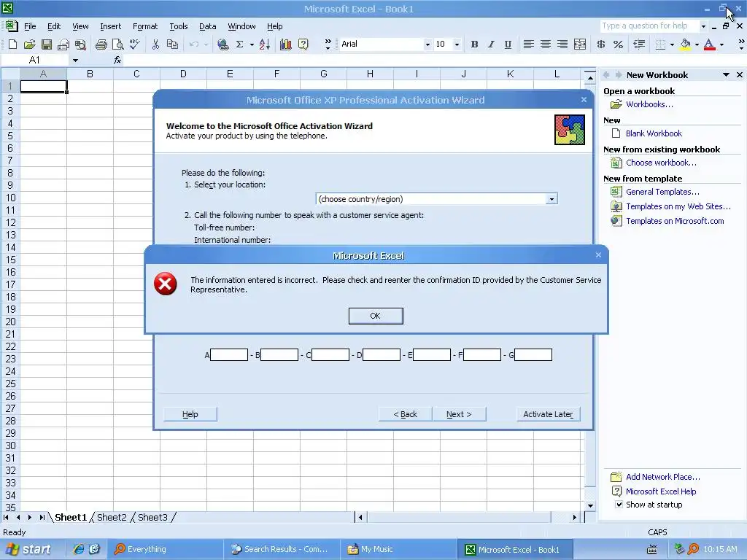The width and height of the screenshot is (747, 560).
Task: Create a new blank workbook from toolbar
Action: (x=13, y=44)
